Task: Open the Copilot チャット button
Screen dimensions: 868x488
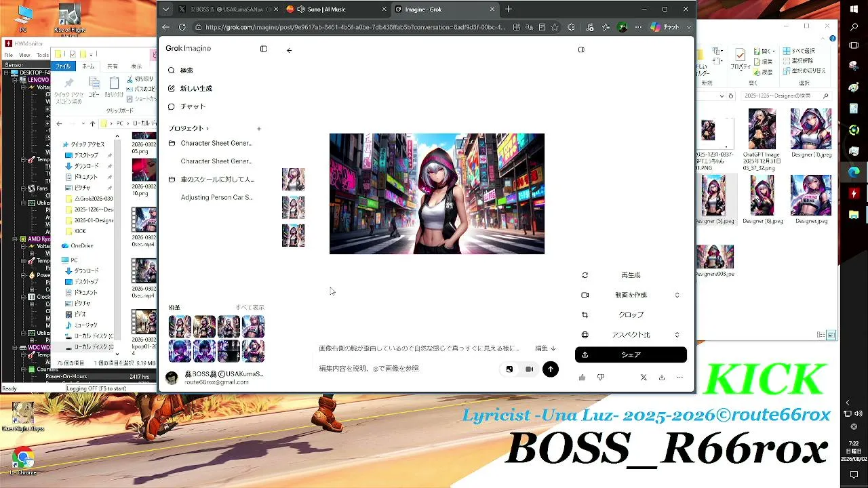Action: [665, 27]
